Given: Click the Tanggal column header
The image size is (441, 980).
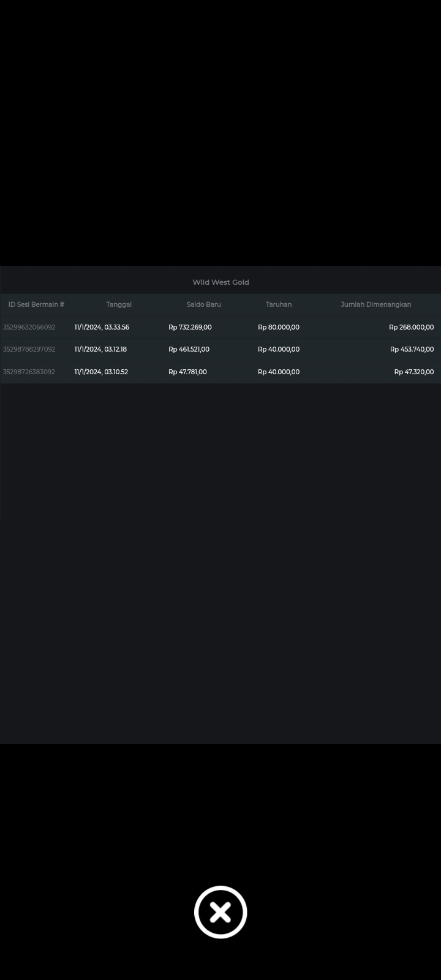Looking at the screenshot, I should click(119, 304).
